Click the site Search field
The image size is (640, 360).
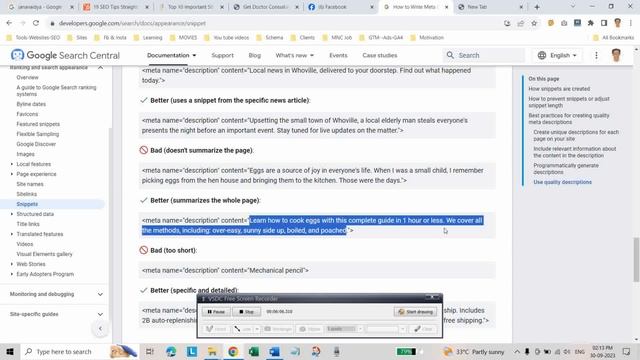tap(484, 55)
